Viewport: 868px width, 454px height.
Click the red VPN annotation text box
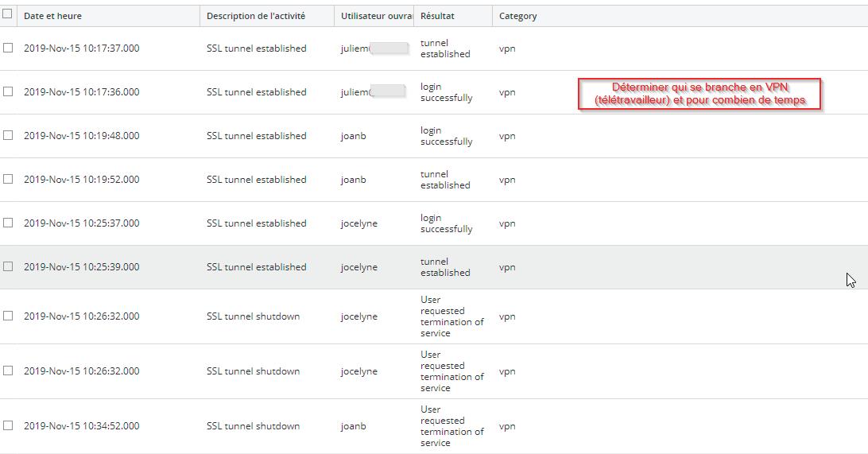pyautogui.click(x=699, y=94)
